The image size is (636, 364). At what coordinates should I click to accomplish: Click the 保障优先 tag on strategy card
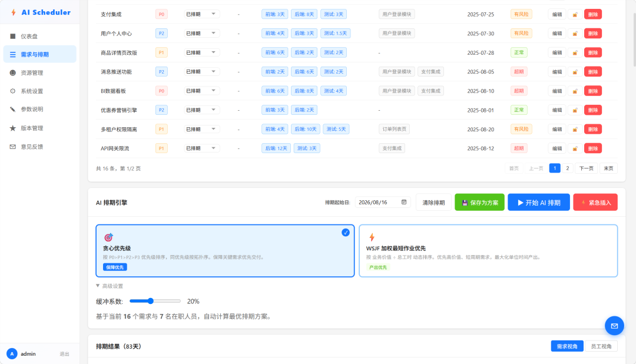coord(115,267)
